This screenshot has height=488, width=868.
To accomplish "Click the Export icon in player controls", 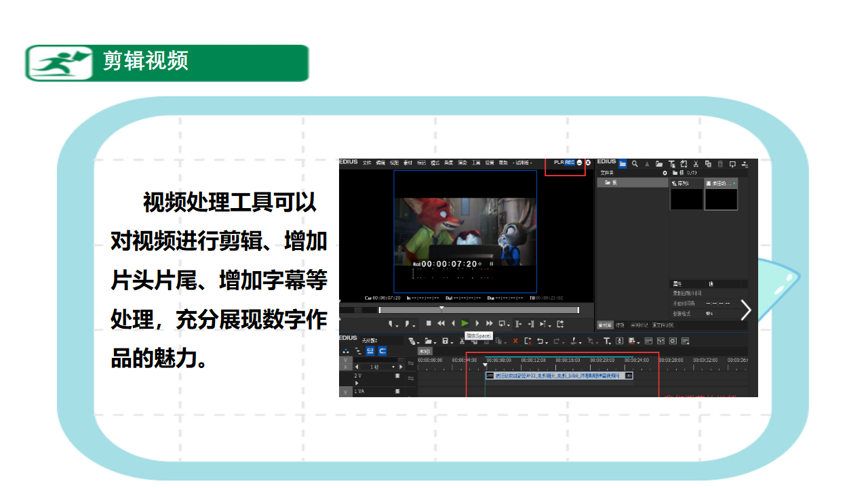I will pos(560,324).
